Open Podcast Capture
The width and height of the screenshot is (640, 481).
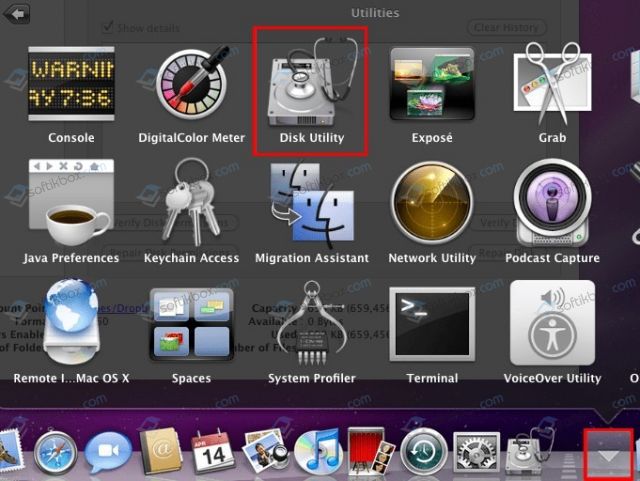pyautogui.click(x=552, y=203)
